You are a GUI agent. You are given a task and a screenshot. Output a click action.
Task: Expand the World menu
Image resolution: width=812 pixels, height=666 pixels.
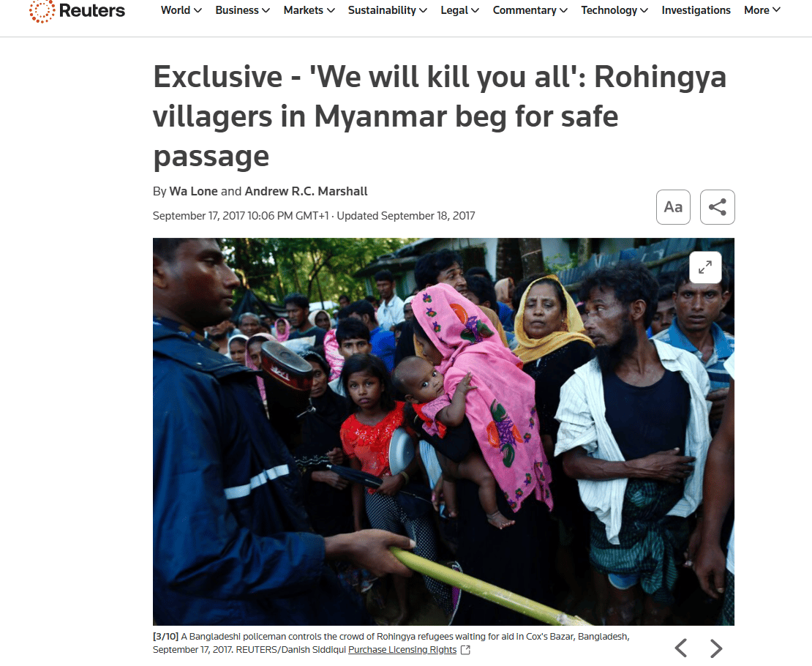click(181, 10)
